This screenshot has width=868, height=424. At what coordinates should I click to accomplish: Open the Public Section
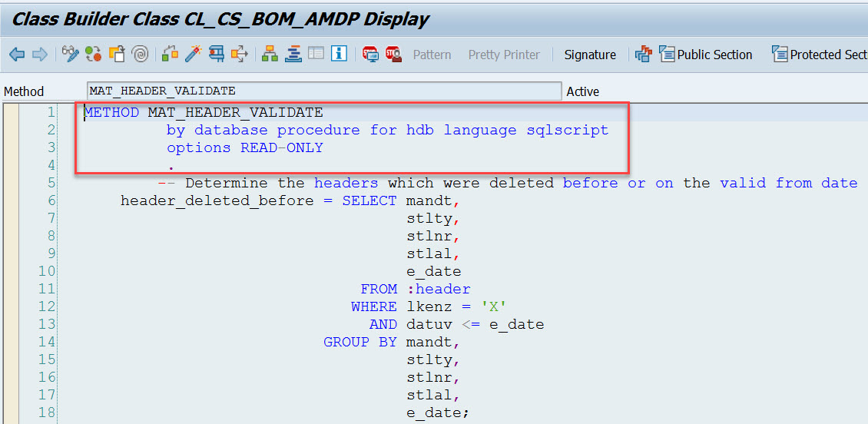click(x=706, y=55)
